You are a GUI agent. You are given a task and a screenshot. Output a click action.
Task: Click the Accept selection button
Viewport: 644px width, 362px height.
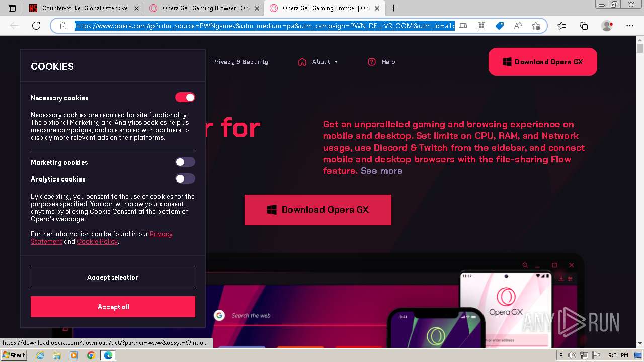[x=113, y=277]
